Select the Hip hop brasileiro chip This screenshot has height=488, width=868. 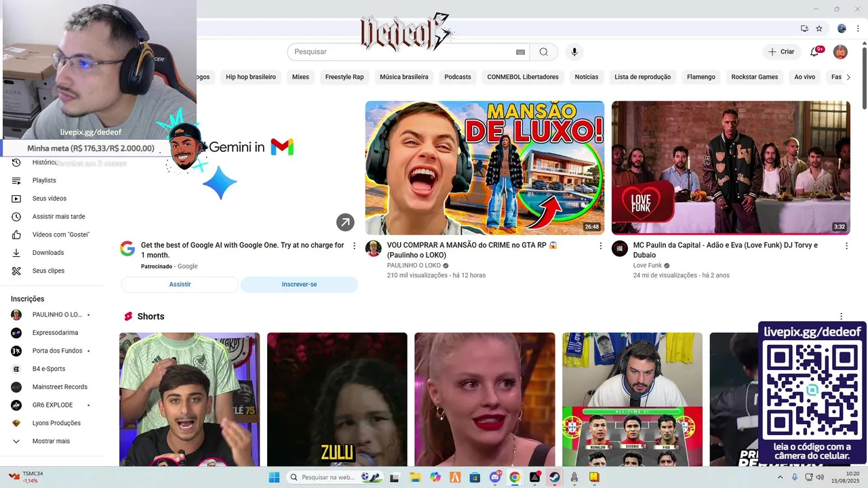coord(251,77)
